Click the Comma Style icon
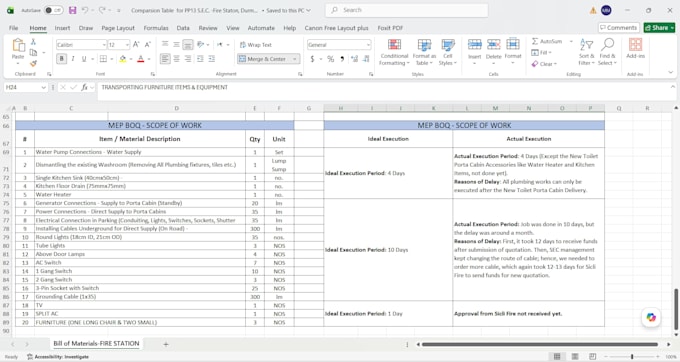Screen dimensions: 680x362 pos(342,59)
